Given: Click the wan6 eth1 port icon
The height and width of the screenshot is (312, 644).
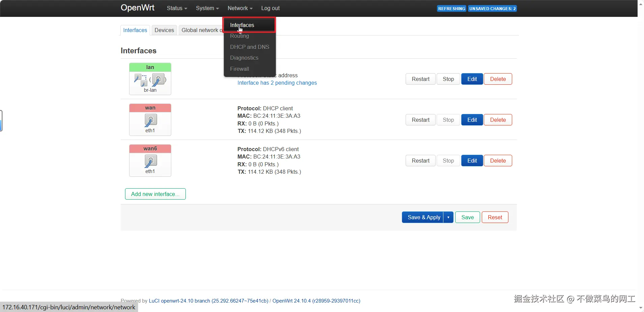Looking at the screenshot, I should pyautogui.click(x=150, y=161).
